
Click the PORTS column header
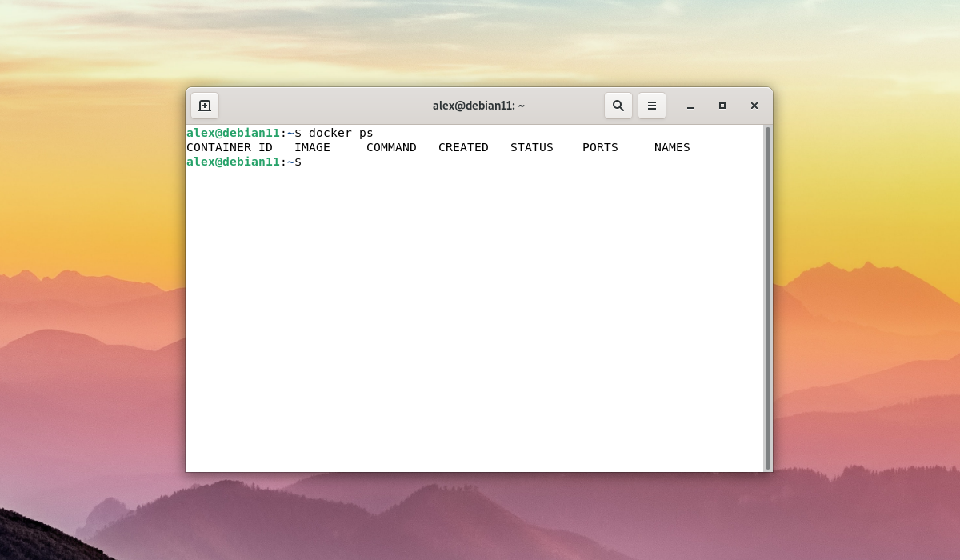[600, 147]
